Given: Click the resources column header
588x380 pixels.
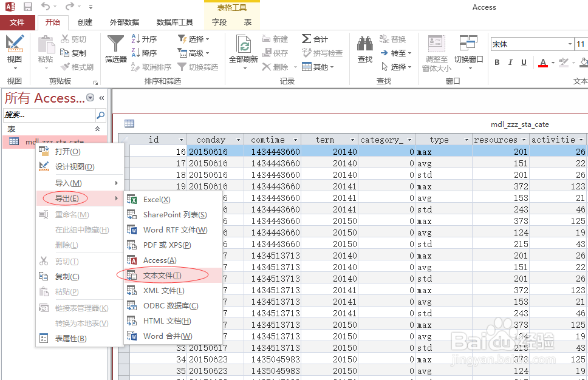Looking at the screenshot, I should (x=501, y=140).
